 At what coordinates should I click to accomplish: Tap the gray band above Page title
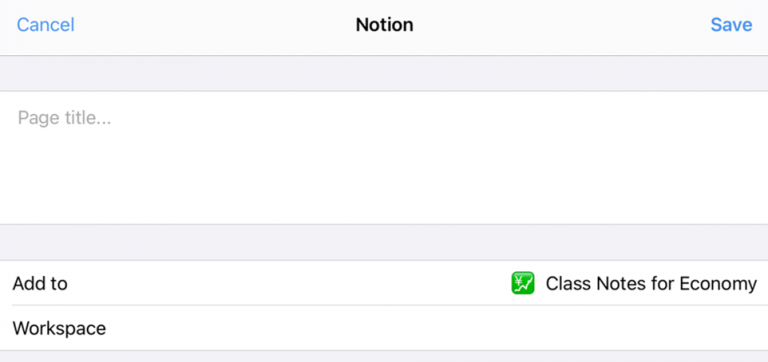[x=384, y=73]
